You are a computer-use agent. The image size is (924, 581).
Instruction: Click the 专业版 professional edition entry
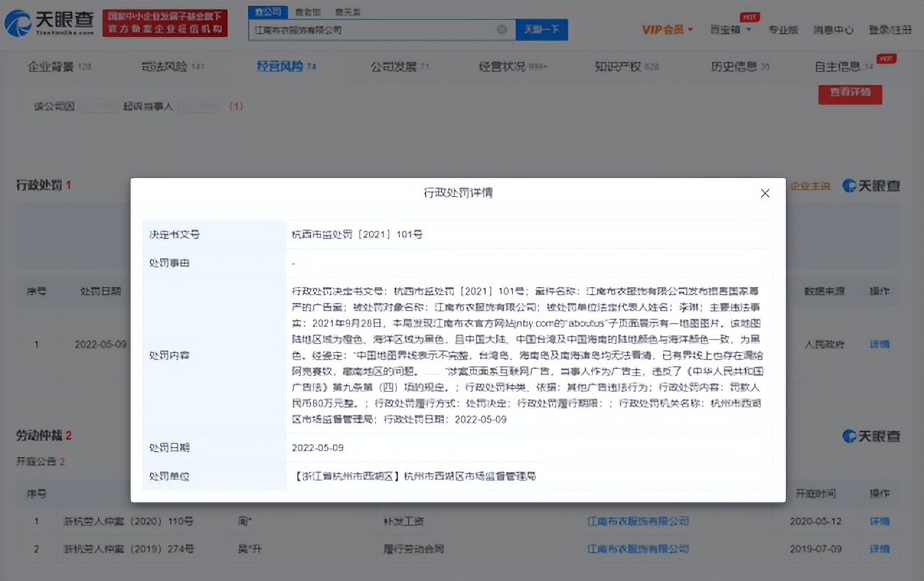(x=783, y=30)
